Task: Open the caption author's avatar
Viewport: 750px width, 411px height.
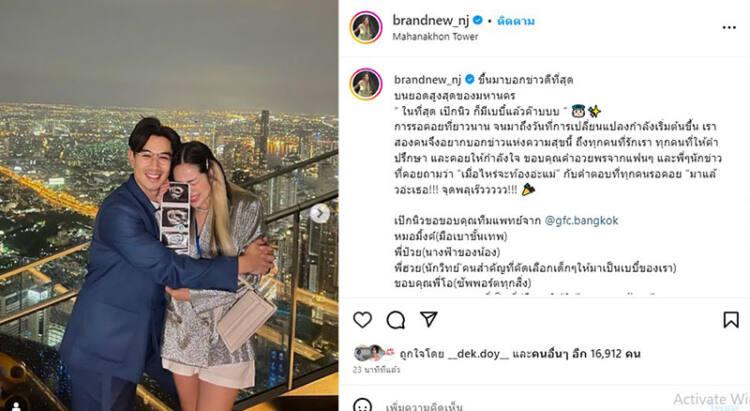Action: (x=366, y=84)
